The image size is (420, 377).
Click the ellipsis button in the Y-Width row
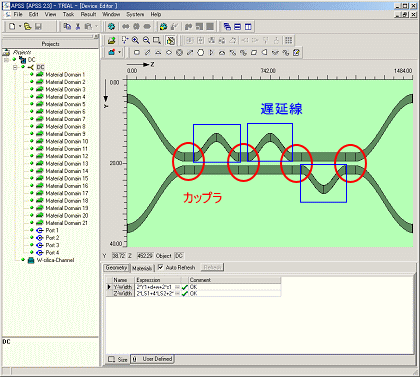(x=177, y=287)
